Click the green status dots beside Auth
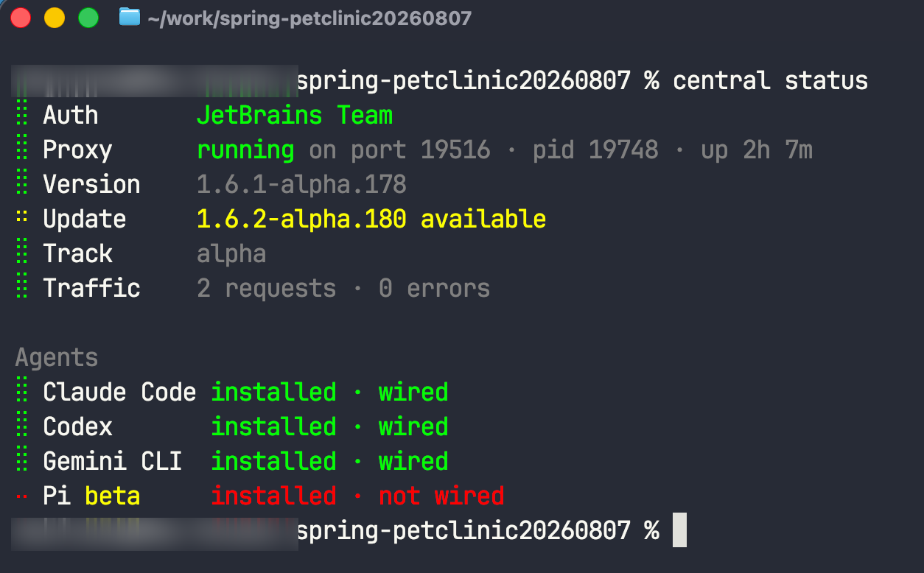The height and width of the screenshot is (573, 924). [22, 115]
